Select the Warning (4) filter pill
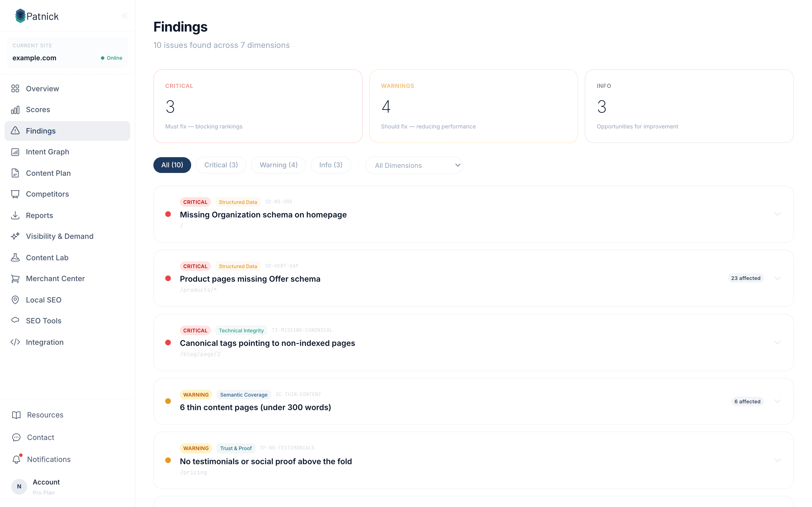 pyautogui.click(x=279, y=165)
